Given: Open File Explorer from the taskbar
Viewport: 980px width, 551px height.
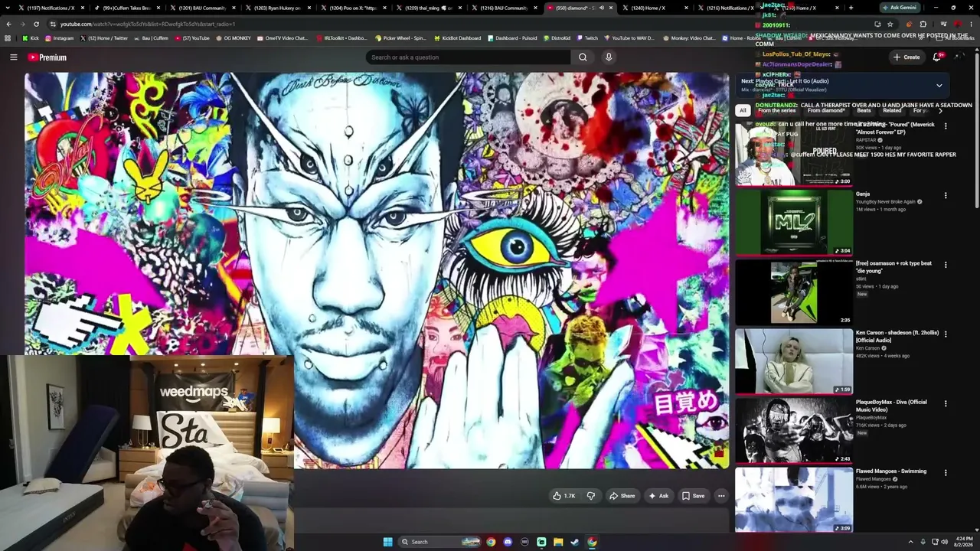Looking at the screenshot, I should pyautogui.click(x=558, y=542).
